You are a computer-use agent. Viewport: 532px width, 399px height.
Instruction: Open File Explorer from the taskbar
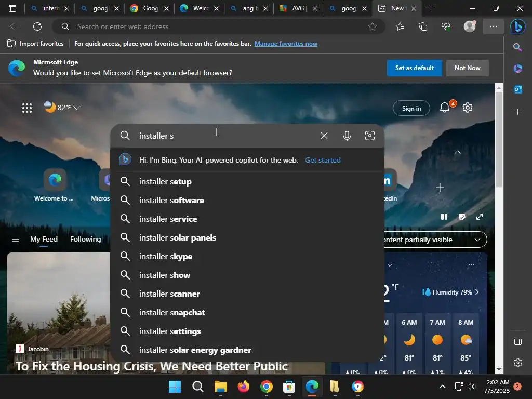(220, 387)
